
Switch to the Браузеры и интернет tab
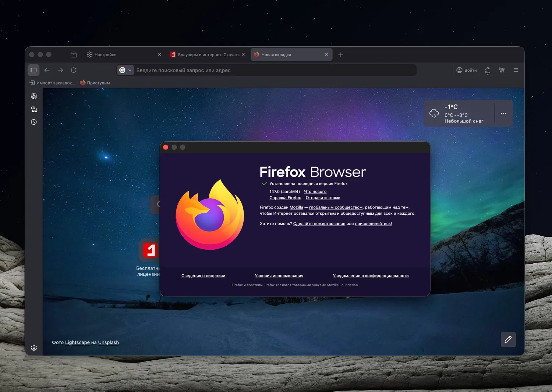coord(208,54)
